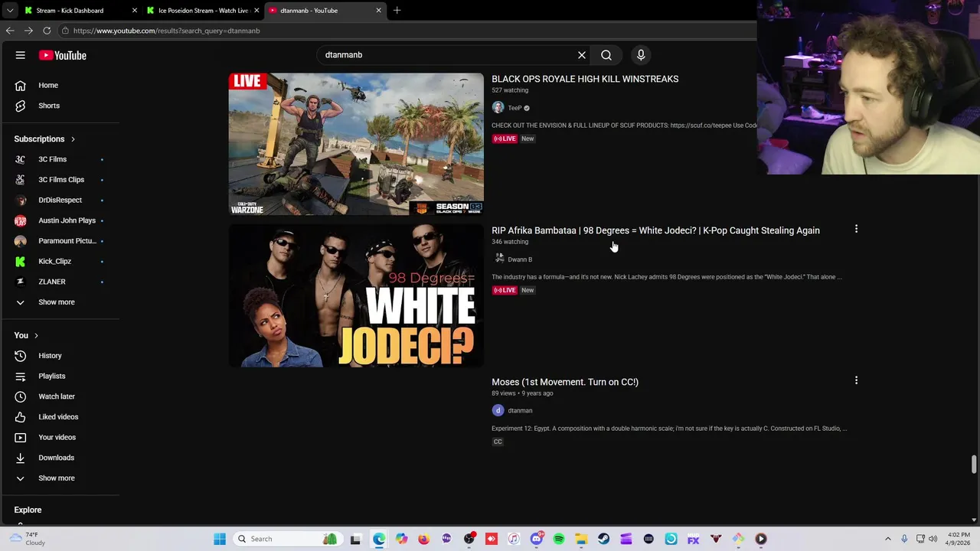The image size is (980, 551).
Task: Open 3C Films Clips subscription
Action: [x=60, y=180]
